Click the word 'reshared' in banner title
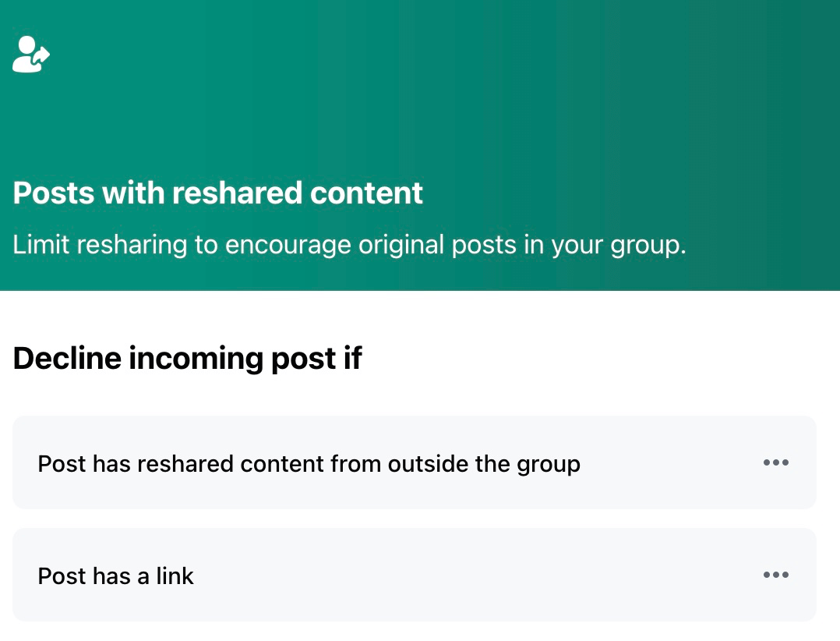Viewport: 840px width, 641px height. pyautogui.click(x=238, y=193)
